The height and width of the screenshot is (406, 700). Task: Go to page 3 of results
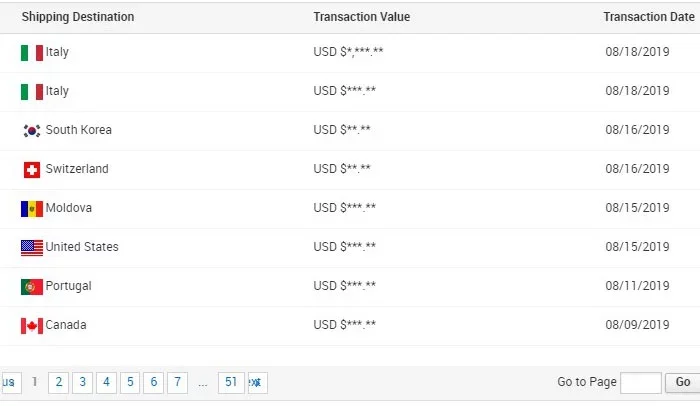tap(82, 383)
